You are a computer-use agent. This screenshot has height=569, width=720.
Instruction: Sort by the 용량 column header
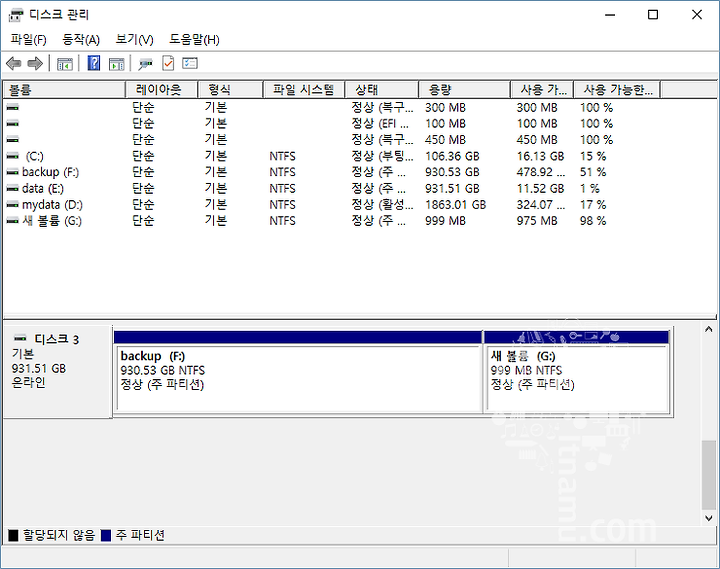coord(464,90)
